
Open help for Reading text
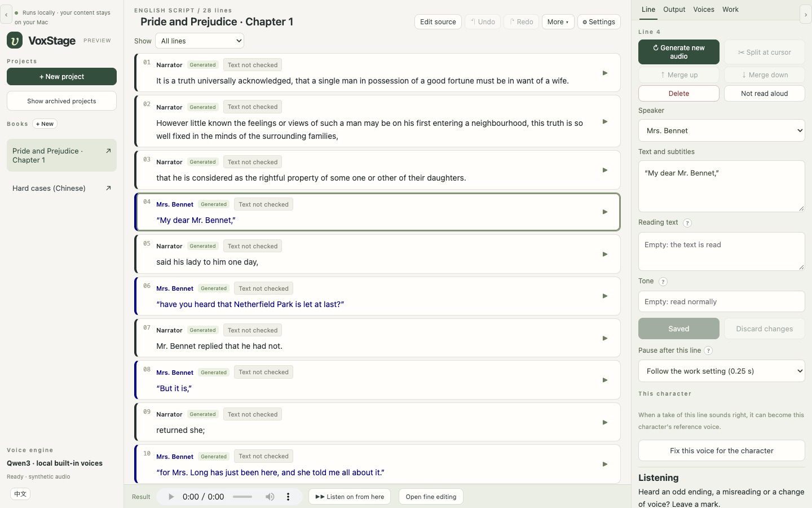[687, 223]
